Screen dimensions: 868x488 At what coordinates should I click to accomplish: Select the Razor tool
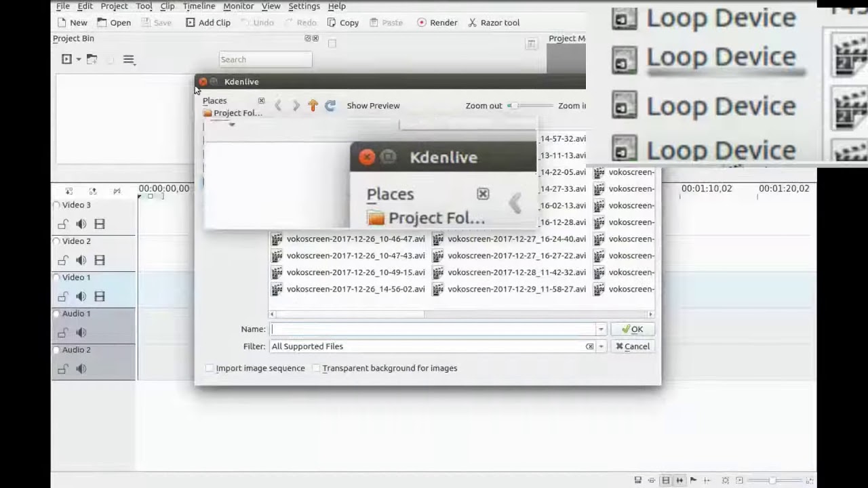pos(494,22)
